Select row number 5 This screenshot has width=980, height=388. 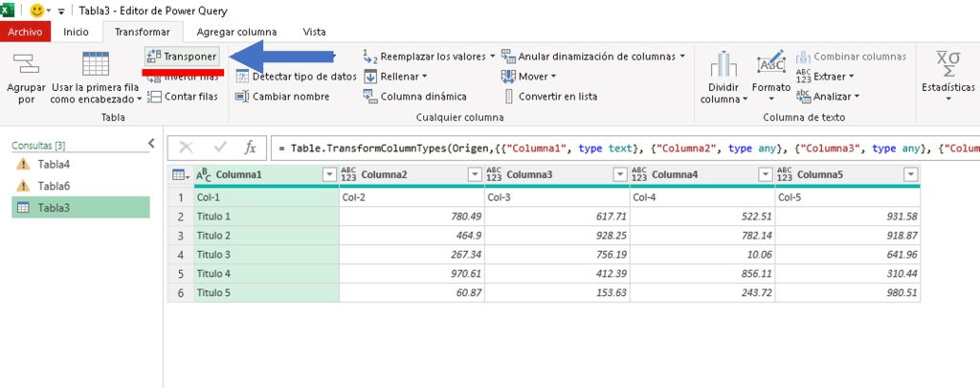181,273
